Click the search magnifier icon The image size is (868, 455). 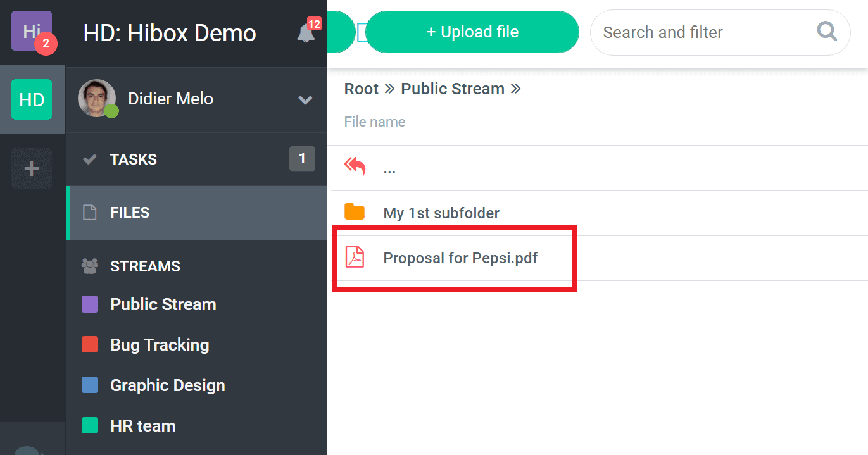pos(826,32)
